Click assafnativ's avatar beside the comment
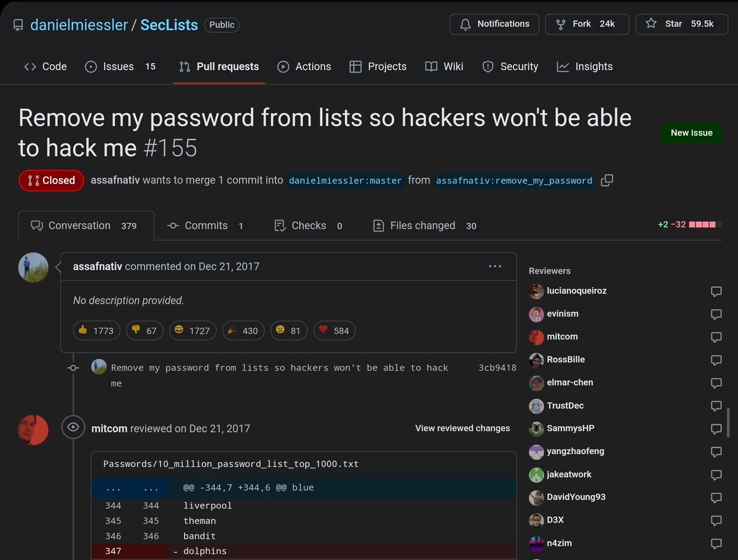This screenshot has height=560, width=738. point(33,267)
